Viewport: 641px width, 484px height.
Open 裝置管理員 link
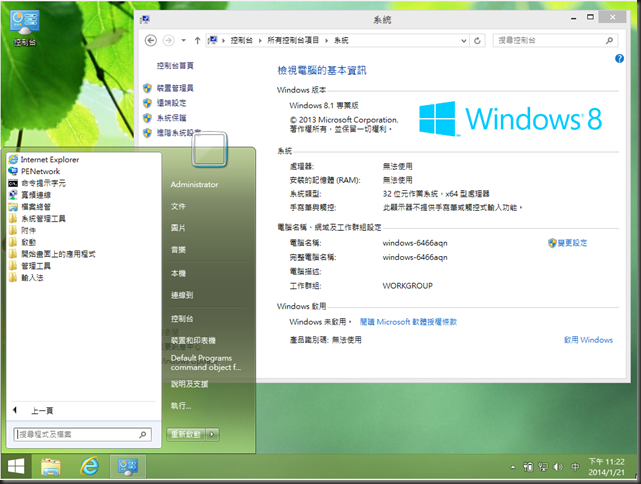pyautogui.click(x=175, y=88)
